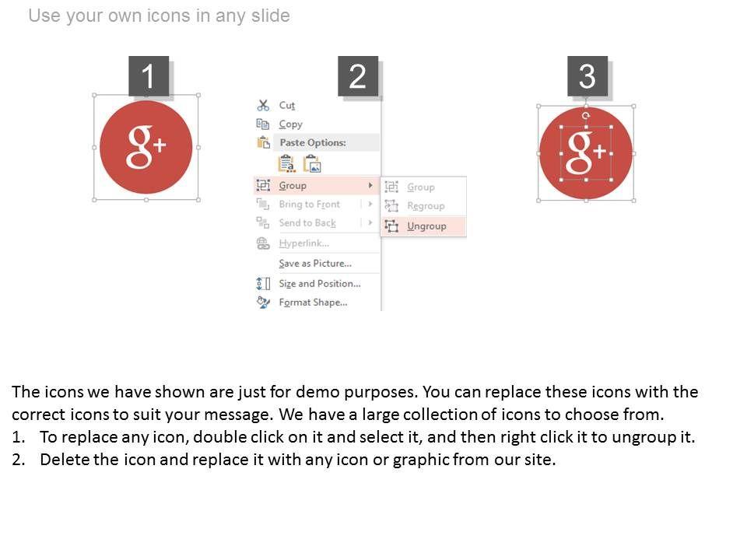The width and height of the screenshot is (747, 560).
Task: Choose Regroup in the Group submenu
Action: [423, 205]
